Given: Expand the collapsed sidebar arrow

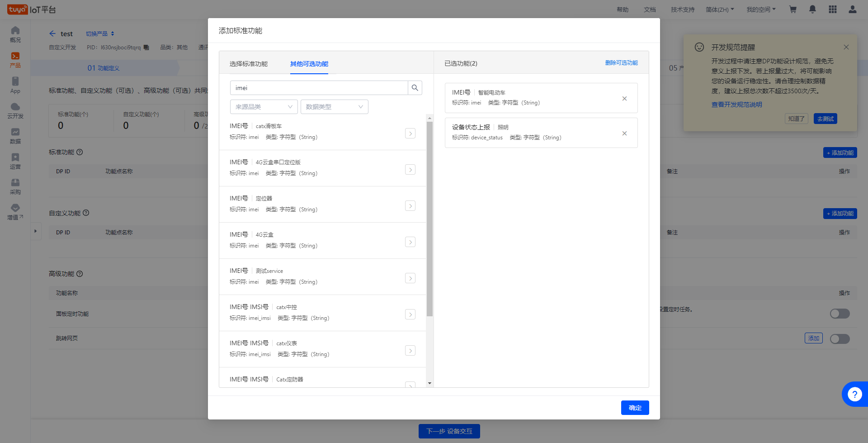Looking at the screenshot, I should point(36,231).
